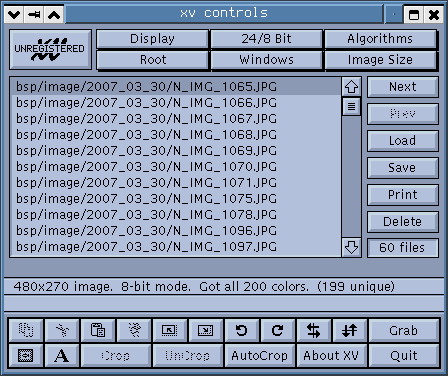This screenshot has height=376, width=448.
Task: Open the Display menu
Action: (152, 39)
